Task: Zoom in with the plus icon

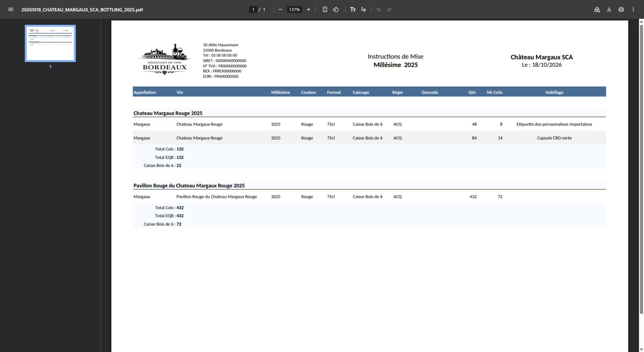Action: click(308, 10)
